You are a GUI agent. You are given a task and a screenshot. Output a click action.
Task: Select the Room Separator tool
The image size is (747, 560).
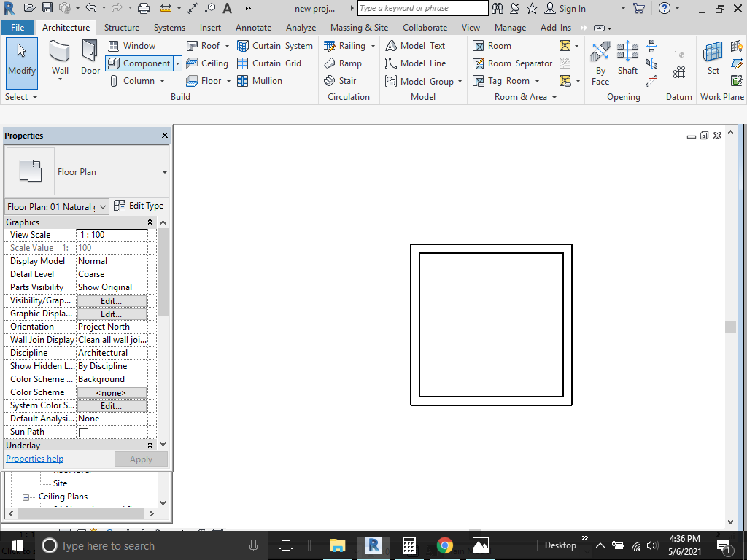point(513,63)
